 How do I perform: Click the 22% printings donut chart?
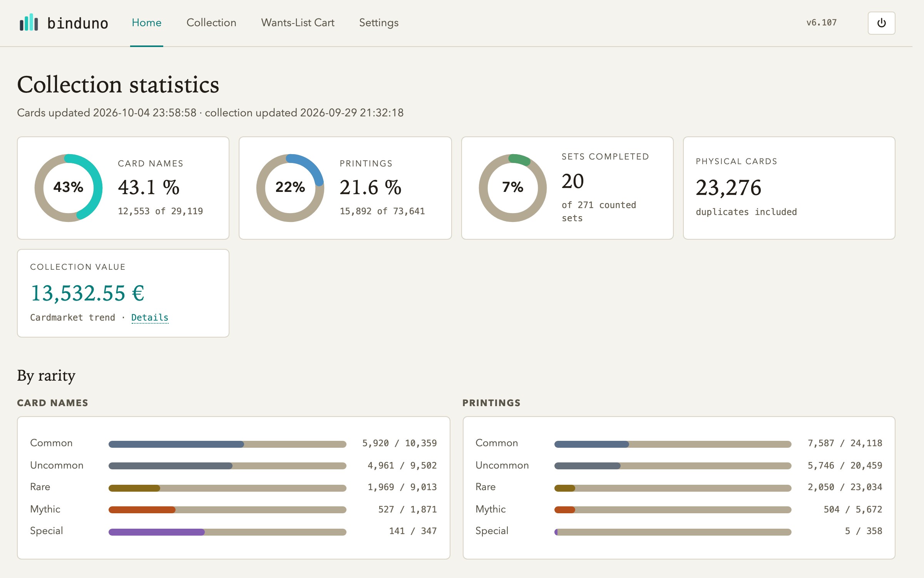click(290, 188)
